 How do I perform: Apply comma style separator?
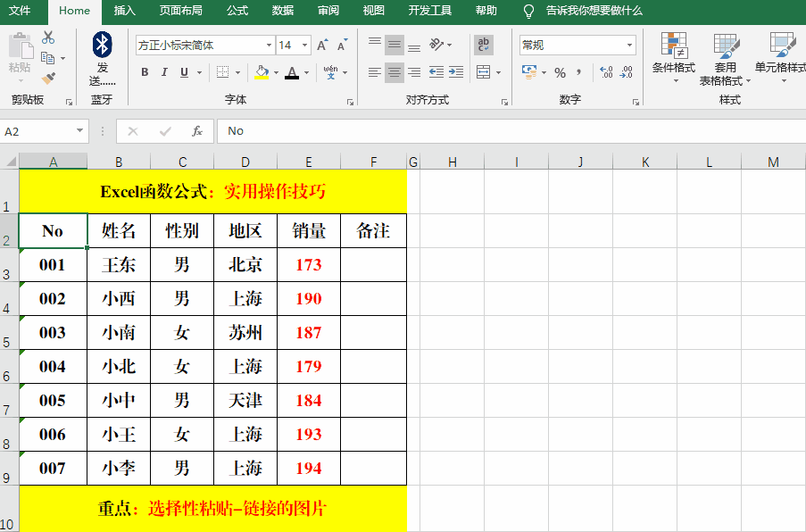(579, 72)
